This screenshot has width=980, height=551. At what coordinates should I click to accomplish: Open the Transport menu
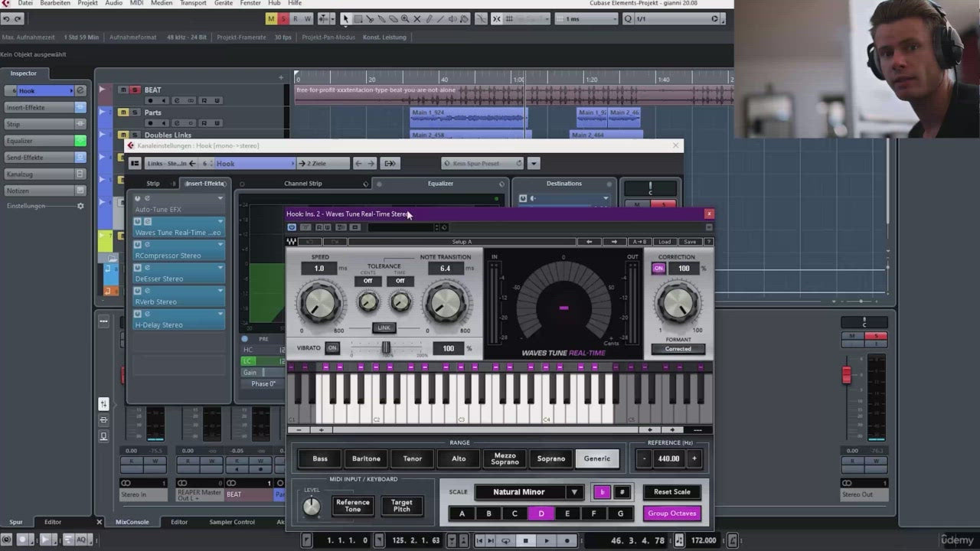(193, 3)
